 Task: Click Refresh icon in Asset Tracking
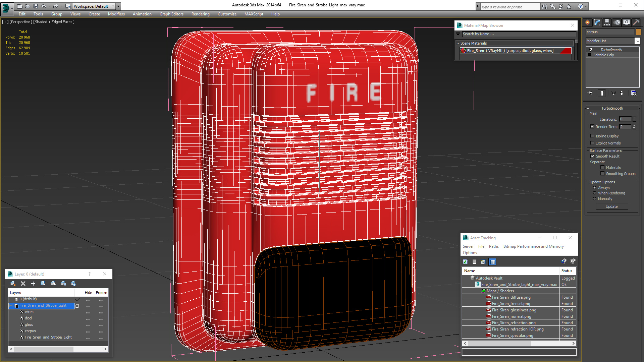point(465,262)
